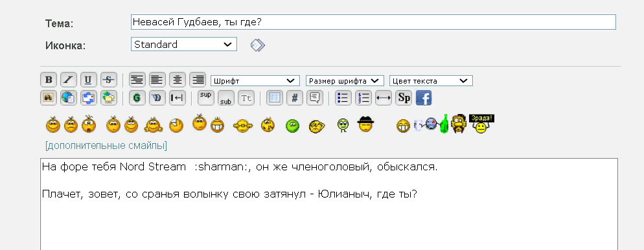The image size is (644, 250).
Task: Apply subscript formatting
Action: [x=226, y=98]
